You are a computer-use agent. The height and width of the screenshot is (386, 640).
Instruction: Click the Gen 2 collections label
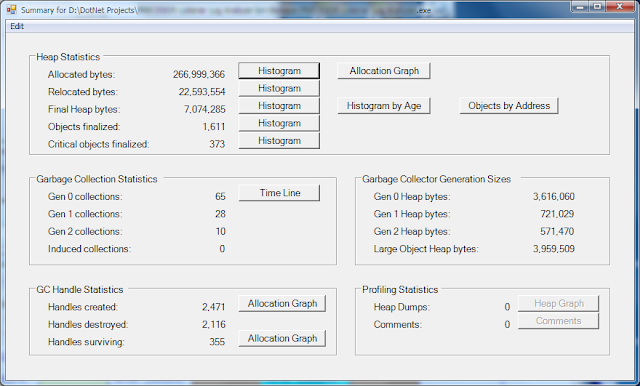point(85,231)
